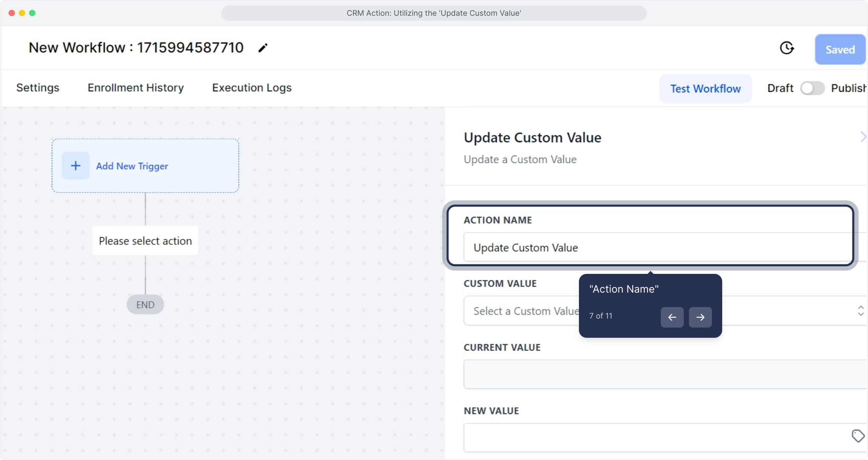Advance to next tour step arrow

(x=700, y=317)
